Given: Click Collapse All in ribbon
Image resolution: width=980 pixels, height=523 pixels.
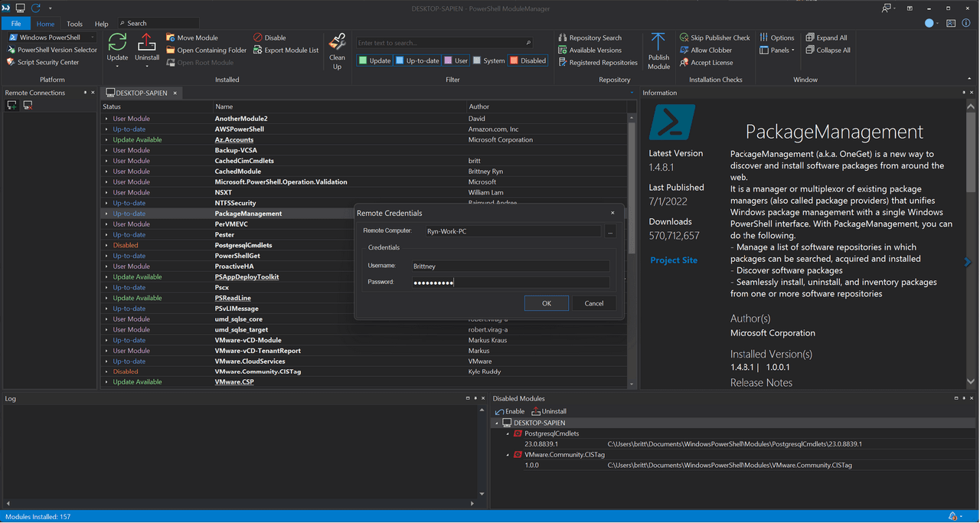Looking at the screenshot, I should coord(828,50).
